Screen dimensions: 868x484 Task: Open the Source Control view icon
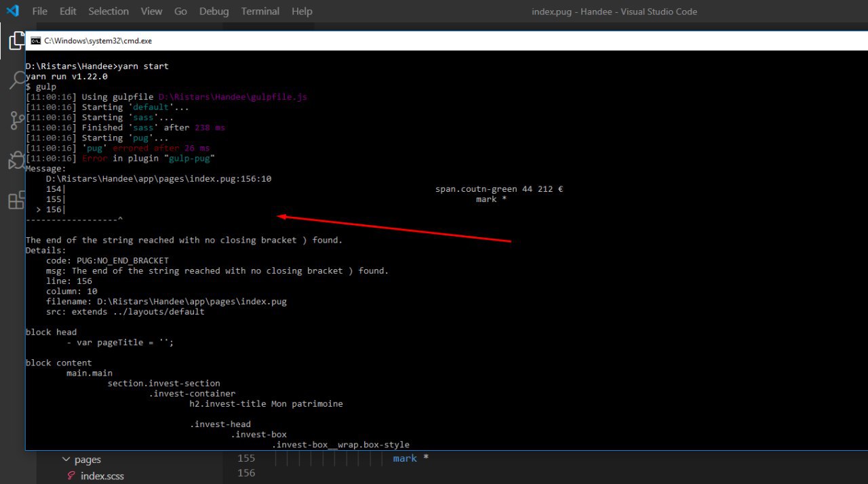point(16,121)
